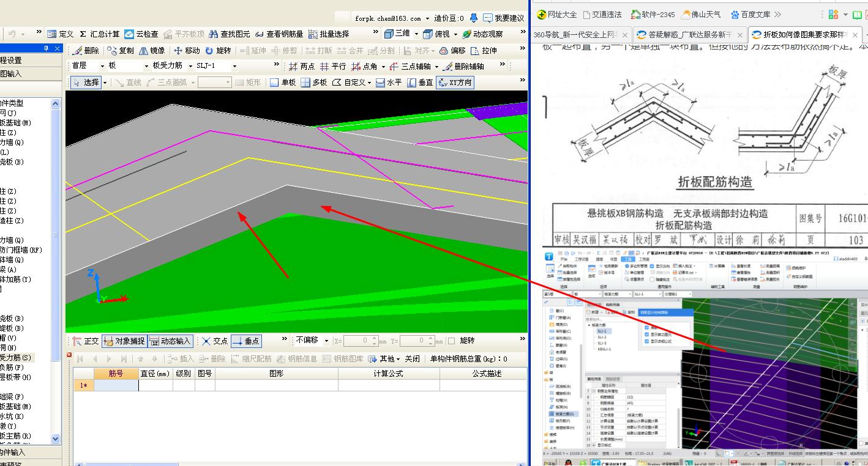
Task: Click the 直径(mm) column header
Action: point(155,373)
